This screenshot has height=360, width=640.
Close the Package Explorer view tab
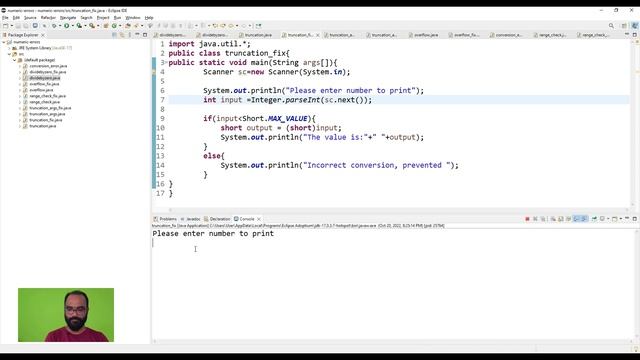tap(42, 36)
